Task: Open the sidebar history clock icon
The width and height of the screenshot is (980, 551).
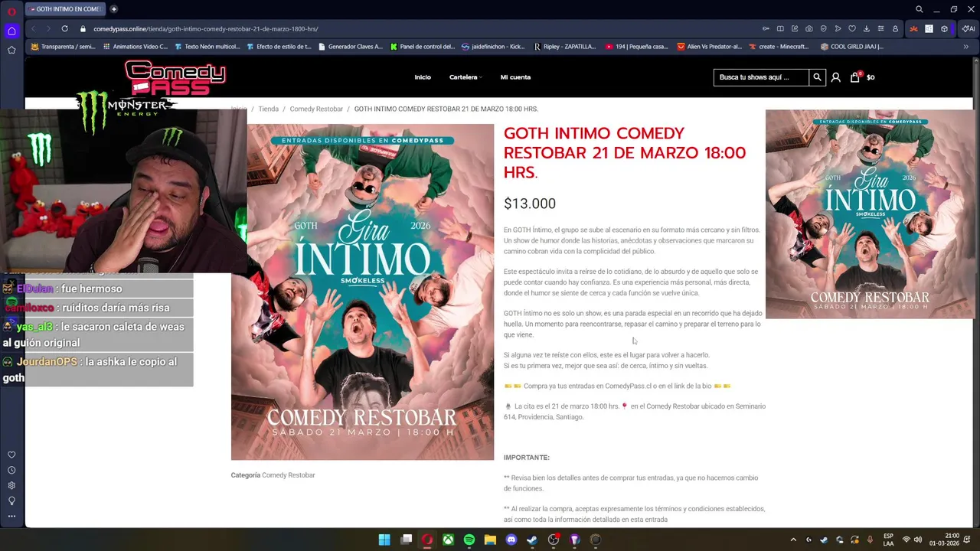Action: tap(11, 471)
